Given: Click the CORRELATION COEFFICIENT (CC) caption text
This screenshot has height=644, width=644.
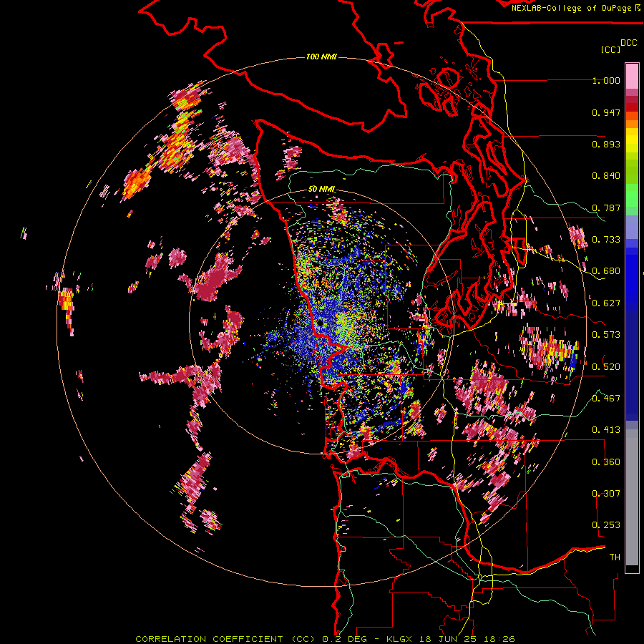Looking at the screenshot, I should 225,639.
